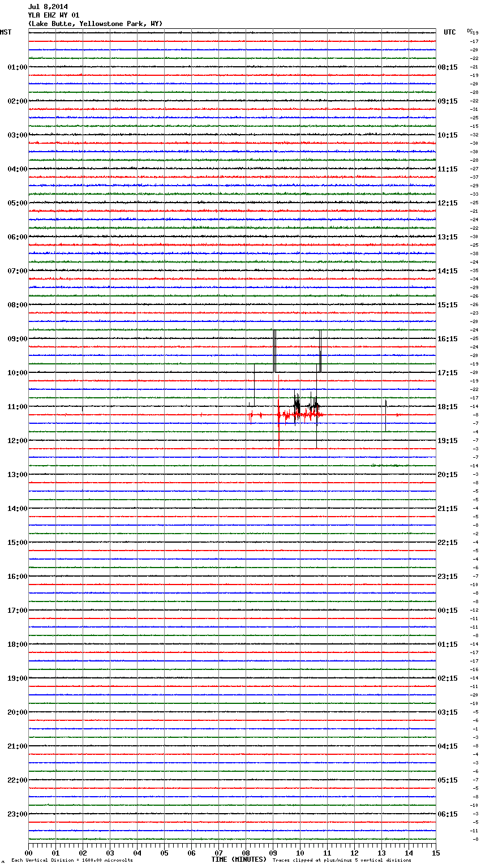The width and height of the screenshot is (481, 868).
Task: Click the '12:15' UTC time label
Action: pyautogui.click(x=448, y=203)
